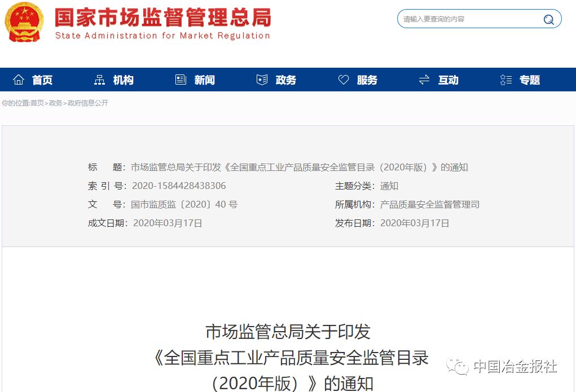
Task: Click the 政务 breadcrumb link
Action: pyautogui.click(x=55, y=103)
